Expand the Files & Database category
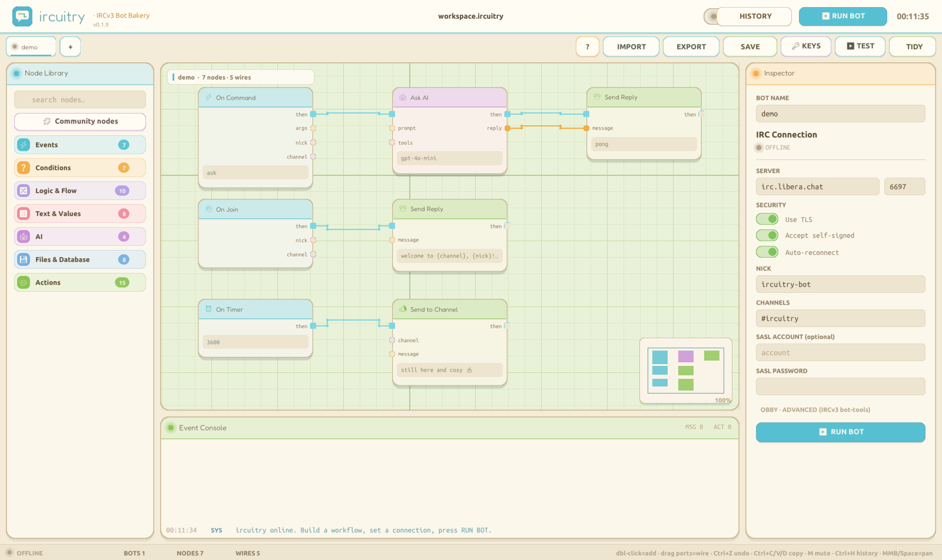Viewport: 942px width, 560px height. click(x=80, y=259)
